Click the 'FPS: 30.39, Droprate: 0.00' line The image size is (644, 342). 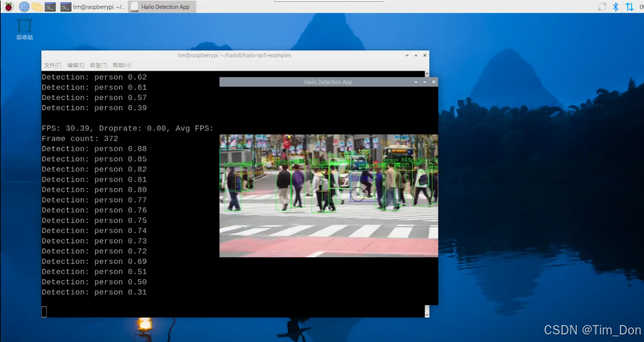[x=128, y=128]
